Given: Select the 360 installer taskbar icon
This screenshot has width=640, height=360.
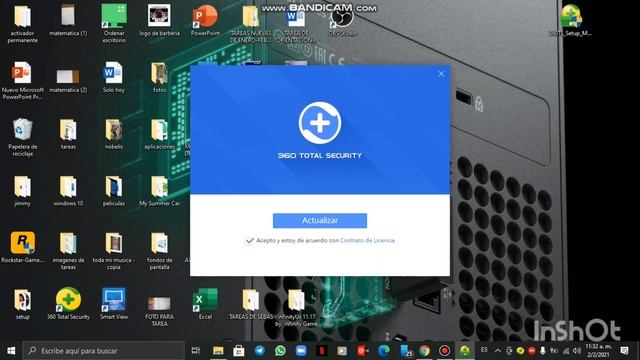Looking at the screenshot, I should (x=465, y=351).
